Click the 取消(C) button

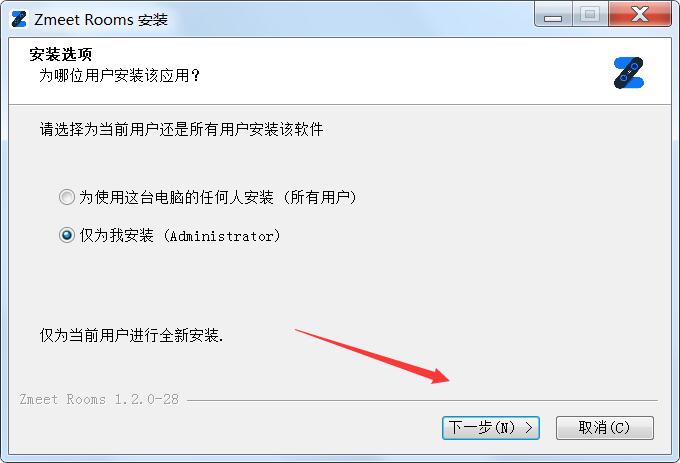click(605, 428)
